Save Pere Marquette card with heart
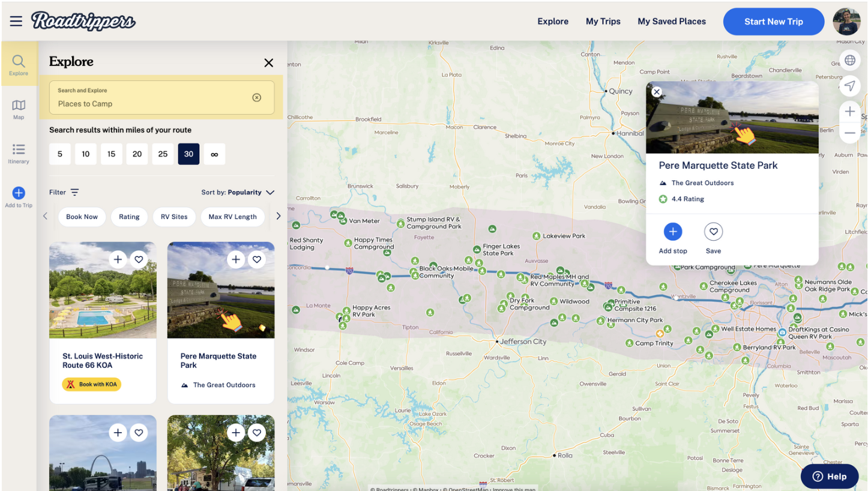Screen dimensions: 868x491 (257, 259)
